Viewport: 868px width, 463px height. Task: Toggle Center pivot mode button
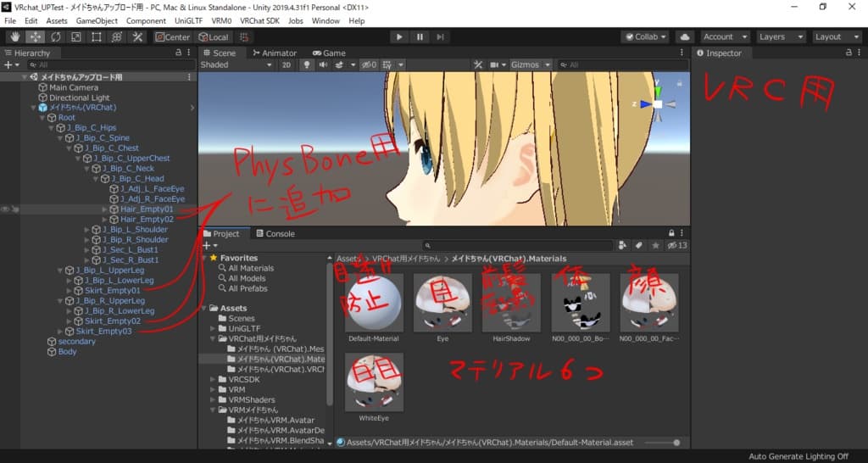(172, 37)
